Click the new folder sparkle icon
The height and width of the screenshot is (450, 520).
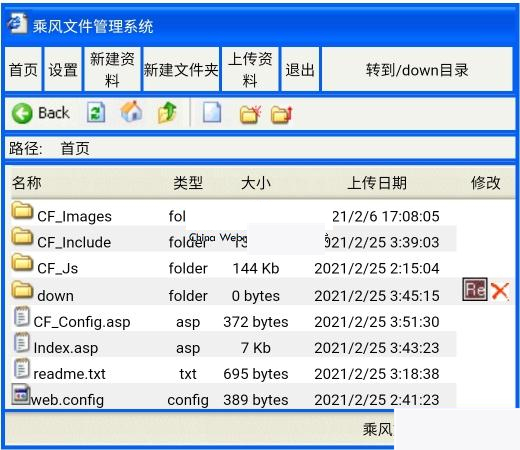(250, 114)
